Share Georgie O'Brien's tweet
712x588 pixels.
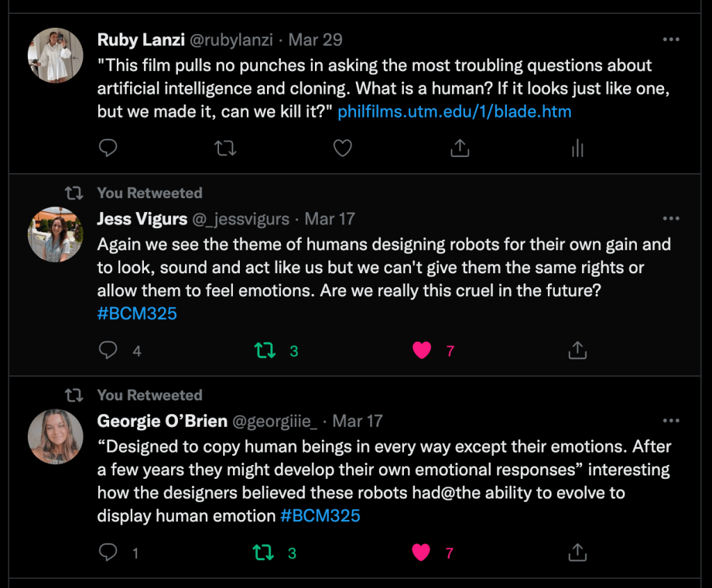click(x=577, y=553)
